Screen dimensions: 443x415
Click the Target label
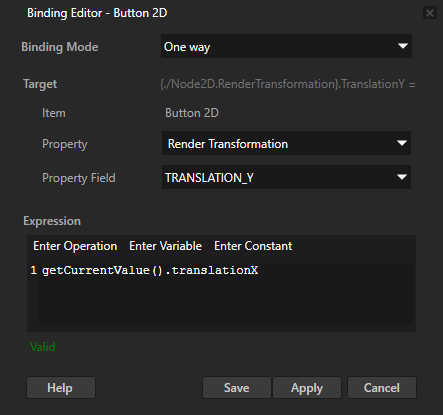coord(40,84)
